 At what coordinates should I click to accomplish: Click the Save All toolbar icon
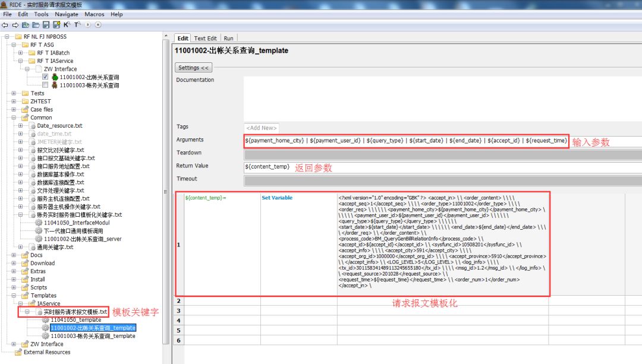coord(56,25)
